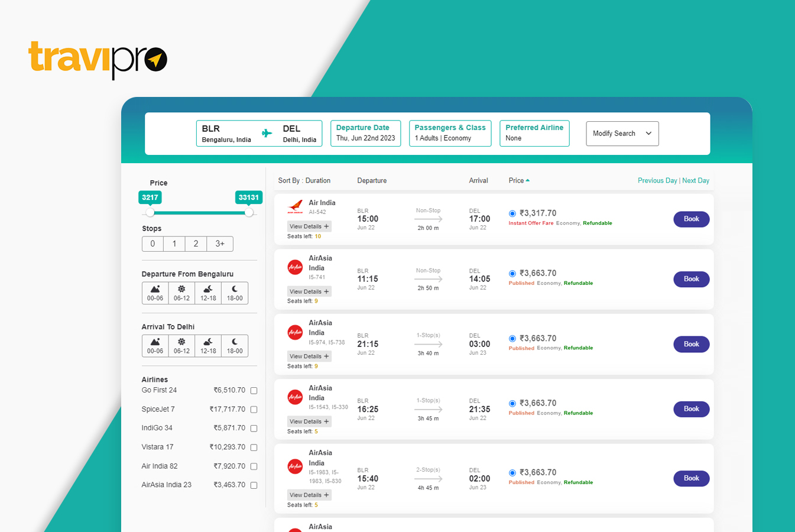795x532 pixels.
Task: Select 06-12 arrival time to Delhi icon
Action: 181,346
